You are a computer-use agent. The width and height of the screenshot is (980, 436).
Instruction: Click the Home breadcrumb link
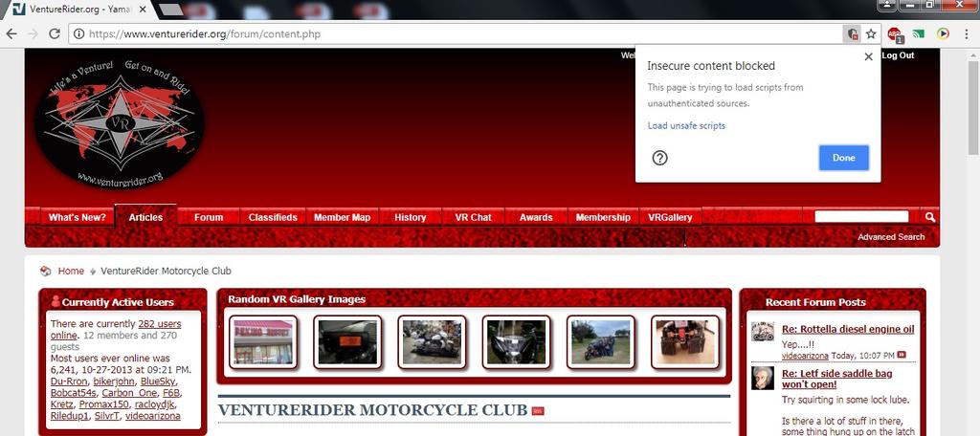(x=71, y=272)
